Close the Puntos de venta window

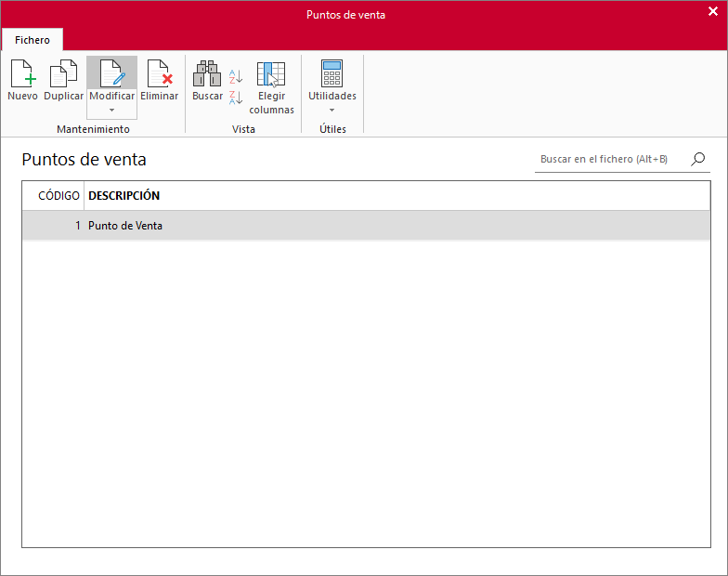713,11
